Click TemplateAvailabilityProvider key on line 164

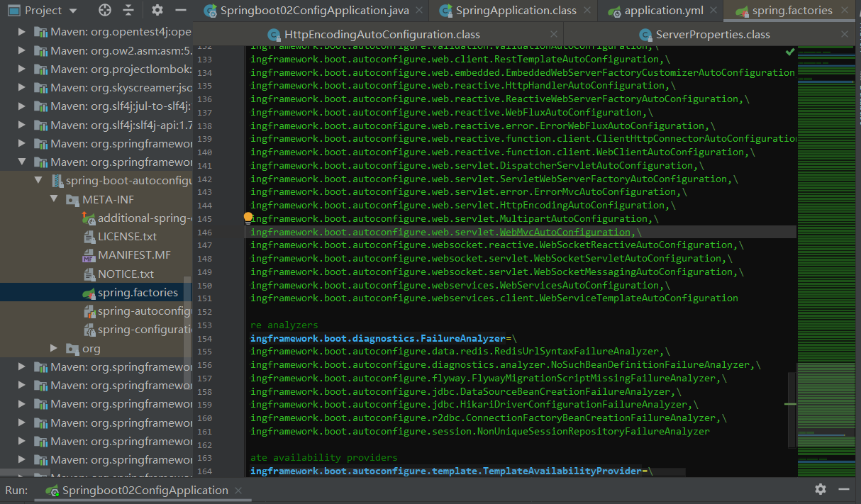point(562,471)
